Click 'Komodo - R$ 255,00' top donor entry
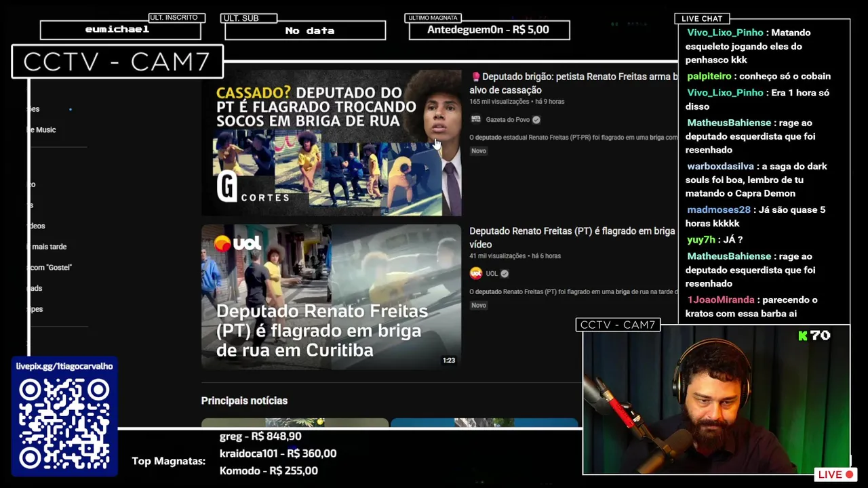Image resolution: width=868 pixels, height=488 pixels. coord(269,470)
